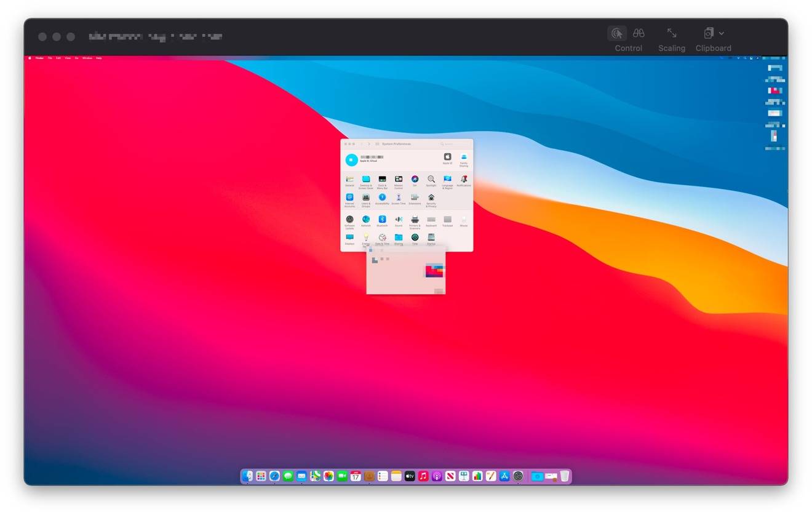Open Screen Time preferences
The width and height of the screenshot is (812, 515).
pyautogui.click(x=399, y=199)
